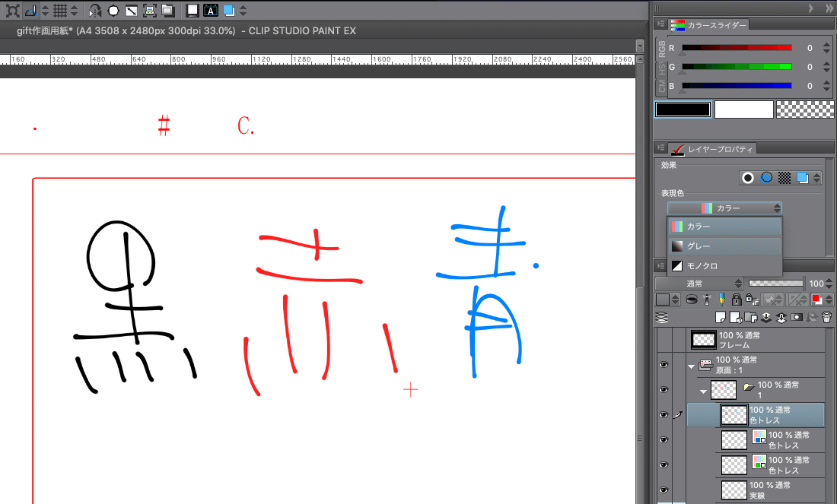Switch to the カラースライダー tab

tap(711, 24)
